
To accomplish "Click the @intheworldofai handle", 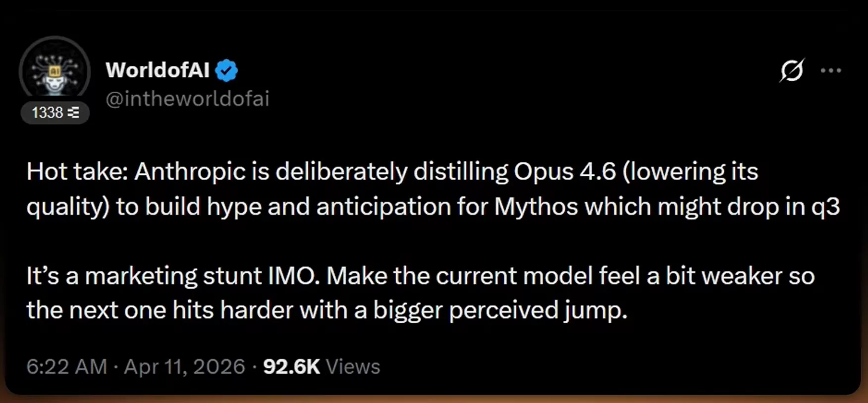I will click(188, 99).
